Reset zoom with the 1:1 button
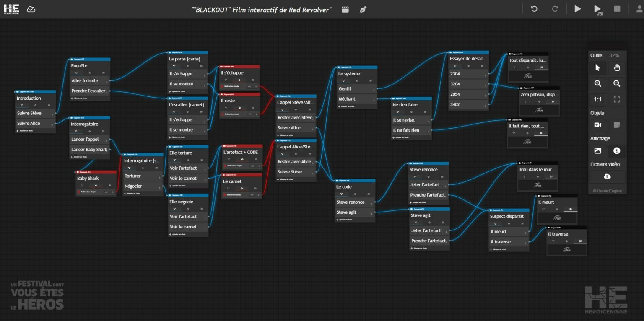 click(598, 100)
